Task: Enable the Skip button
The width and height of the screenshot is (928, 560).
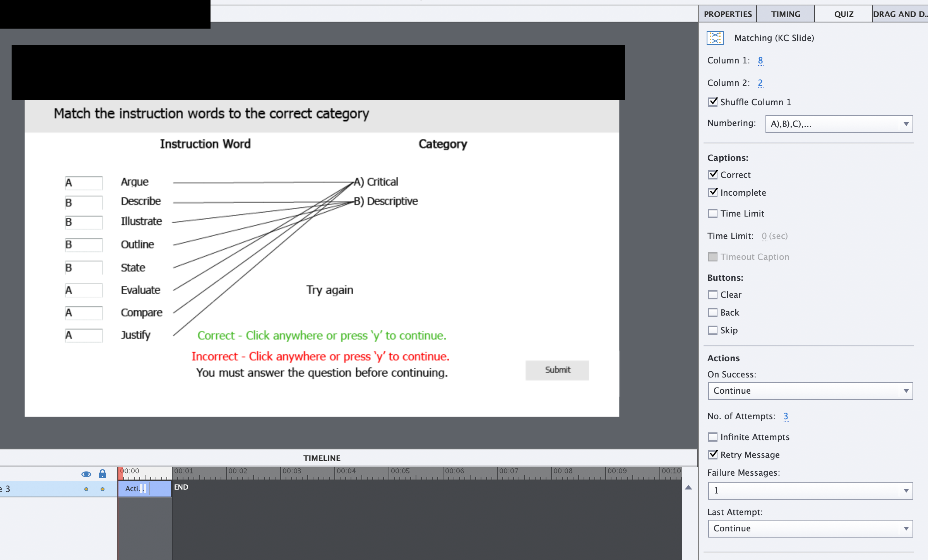Action: (x=713, y=330)
